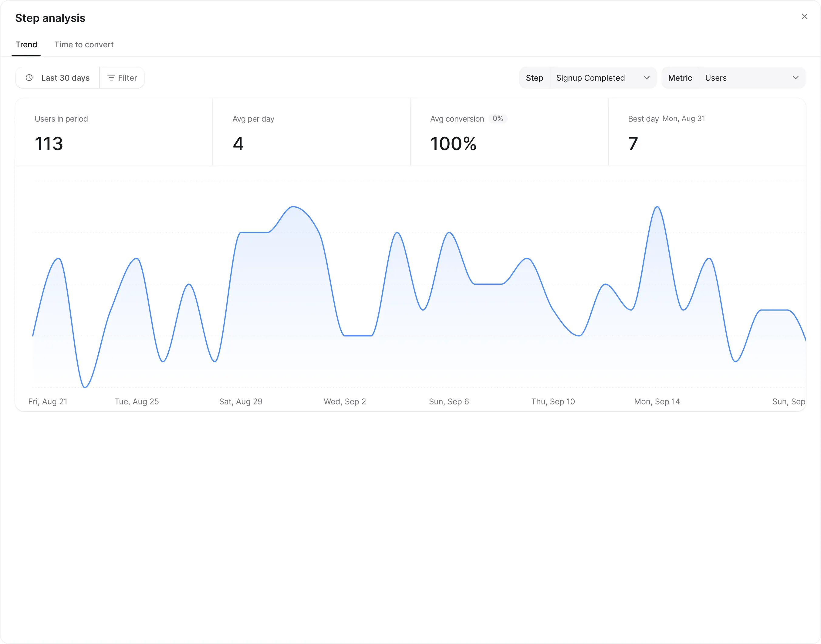Viewport: 821px width, 644px height.
Task: Click the Wed, Sep 2 axis label
Action: click(x=345, y=401)
